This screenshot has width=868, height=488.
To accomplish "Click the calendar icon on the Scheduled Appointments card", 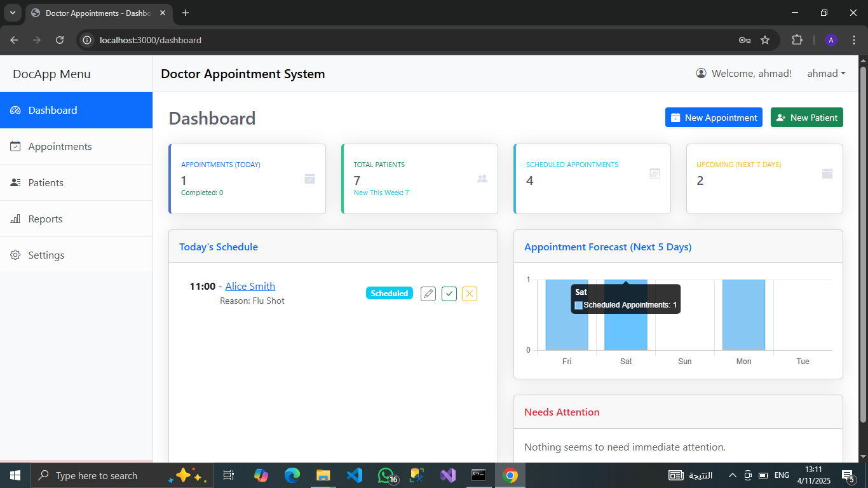I will pyautogui.click(x=655, y=173).
